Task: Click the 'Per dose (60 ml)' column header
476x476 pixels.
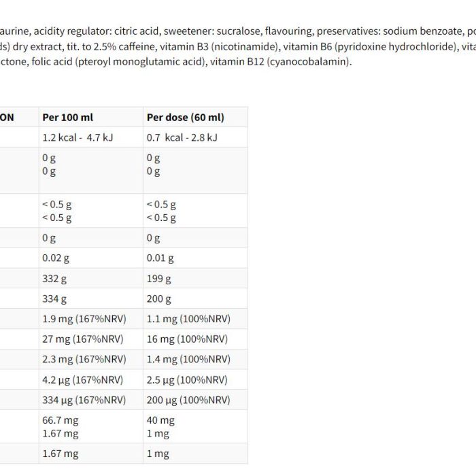Action: point(195,117)
